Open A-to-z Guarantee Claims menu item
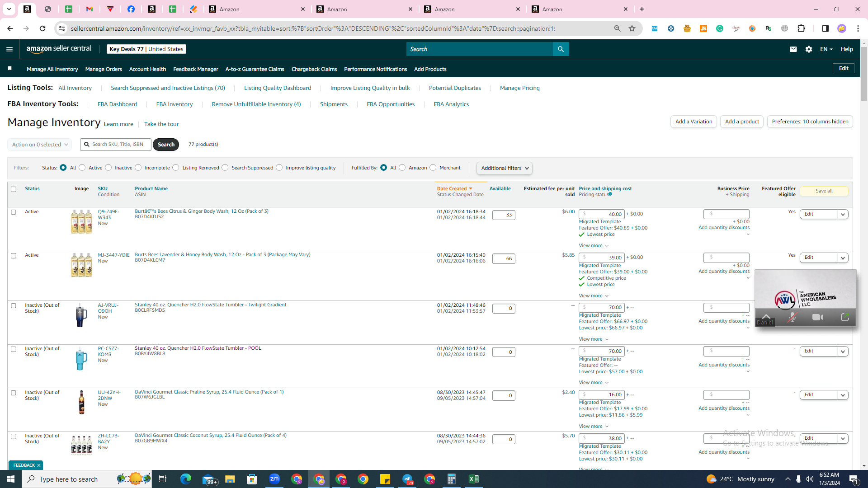 [255, 69]
